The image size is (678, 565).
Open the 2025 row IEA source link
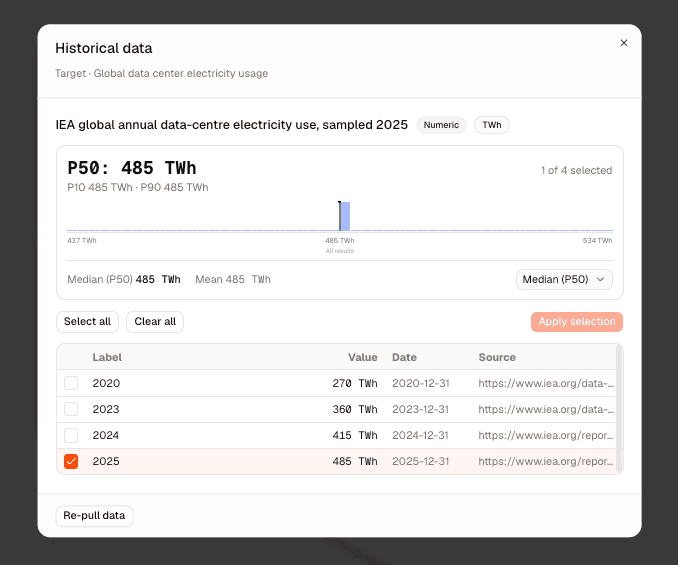546,461
